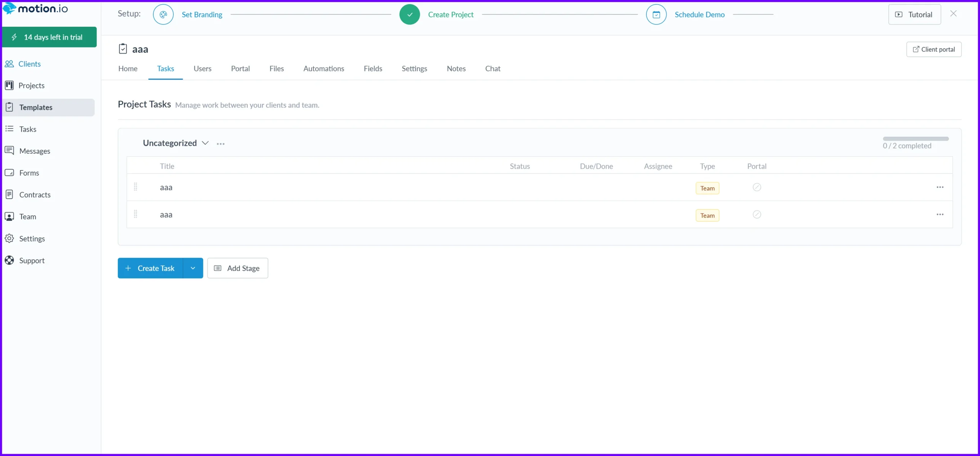Click the Schedule Demo calendar icon

click(656, 15)
